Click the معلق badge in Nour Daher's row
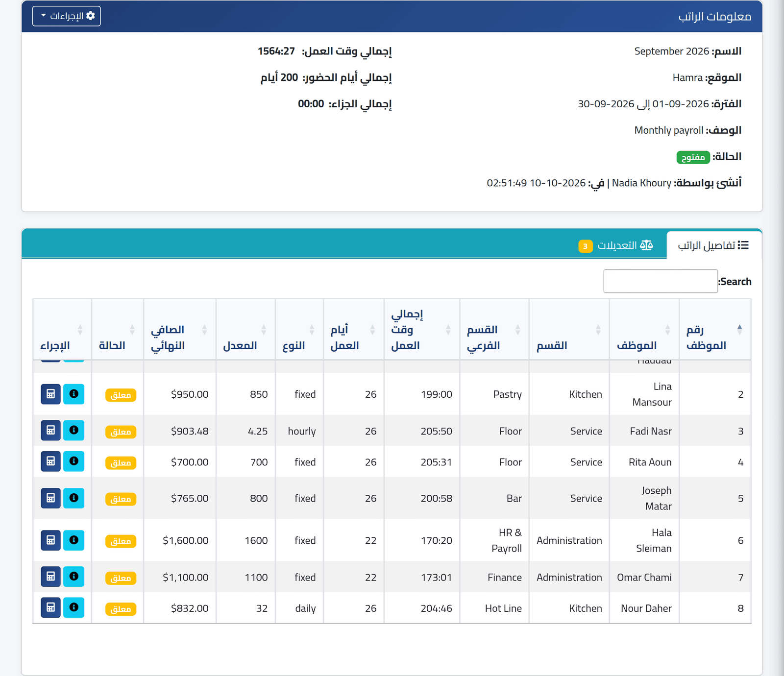Viewport: 784px width, 676px height. [x=121, y=609]
